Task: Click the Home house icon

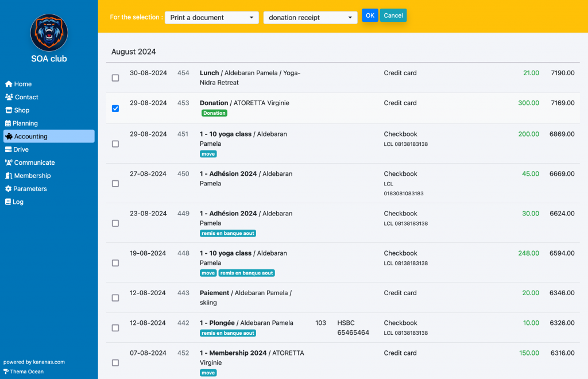Action: click(x=9, y=84)
